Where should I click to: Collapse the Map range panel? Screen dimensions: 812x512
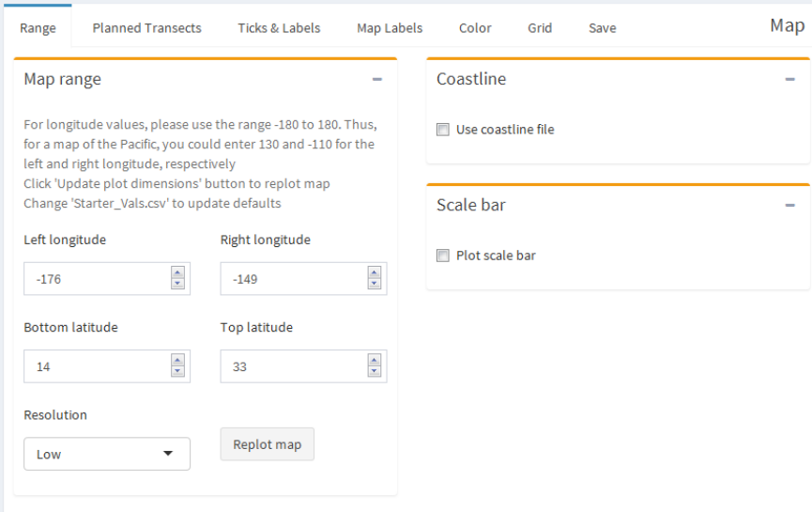pyautogui.click(x=377, y=79)
